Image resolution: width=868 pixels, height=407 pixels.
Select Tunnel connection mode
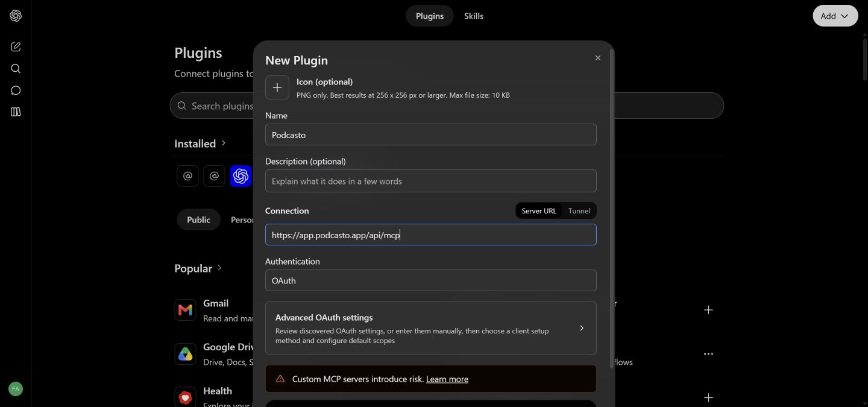[x=579, y=211]
